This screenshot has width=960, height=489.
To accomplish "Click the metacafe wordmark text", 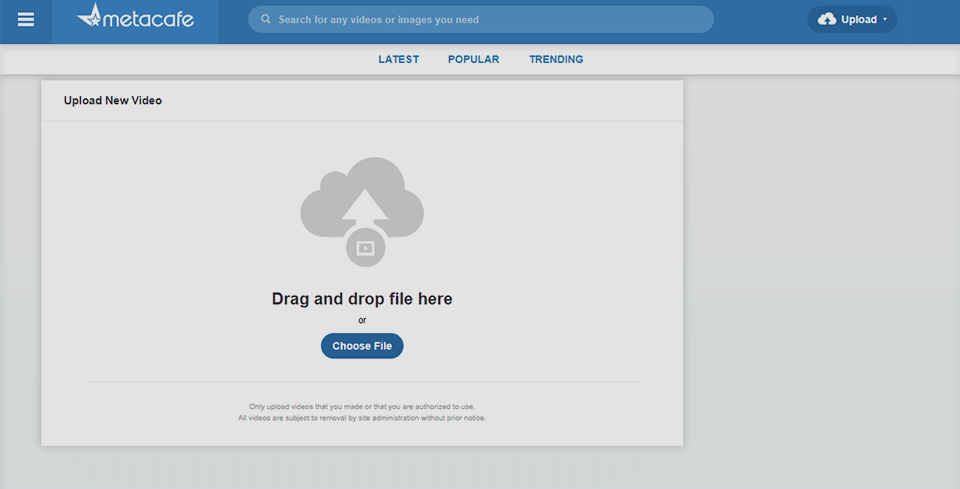I will tap(150, 20).
